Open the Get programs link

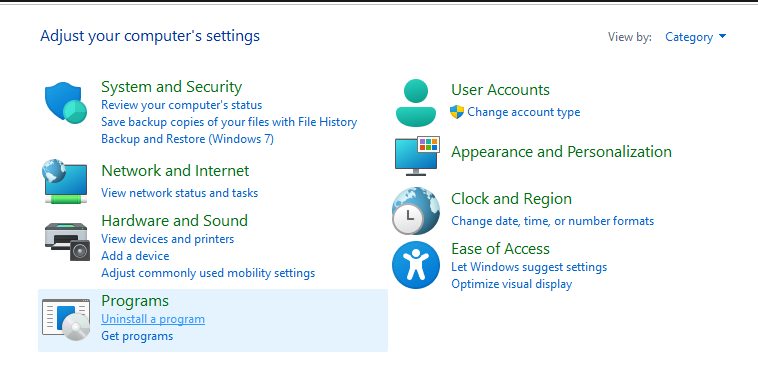click(x=137, y=336)
